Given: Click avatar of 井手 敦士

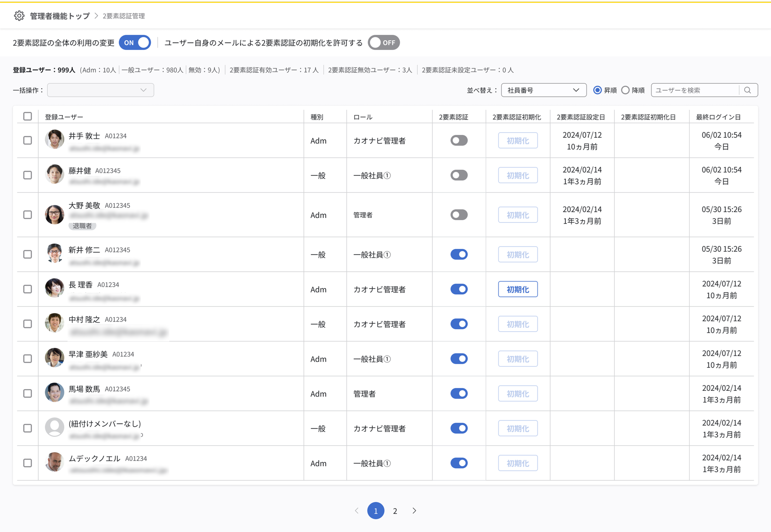Looking at the screenshot, I should (x=54, y=139).
